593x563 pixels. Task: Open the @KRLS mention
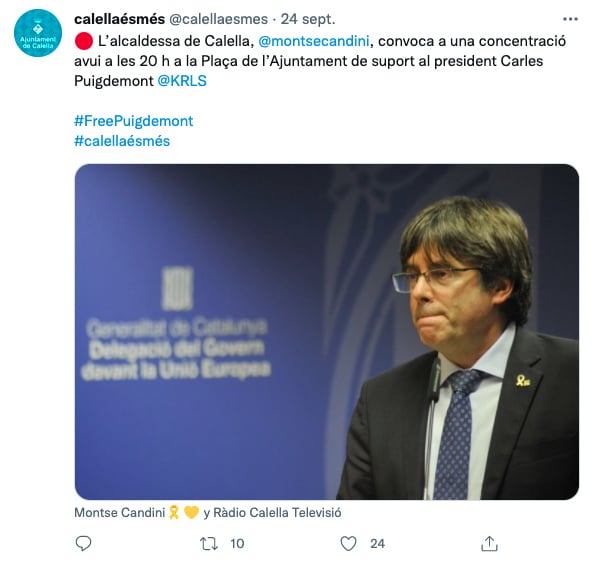click(x=182, y=81)
